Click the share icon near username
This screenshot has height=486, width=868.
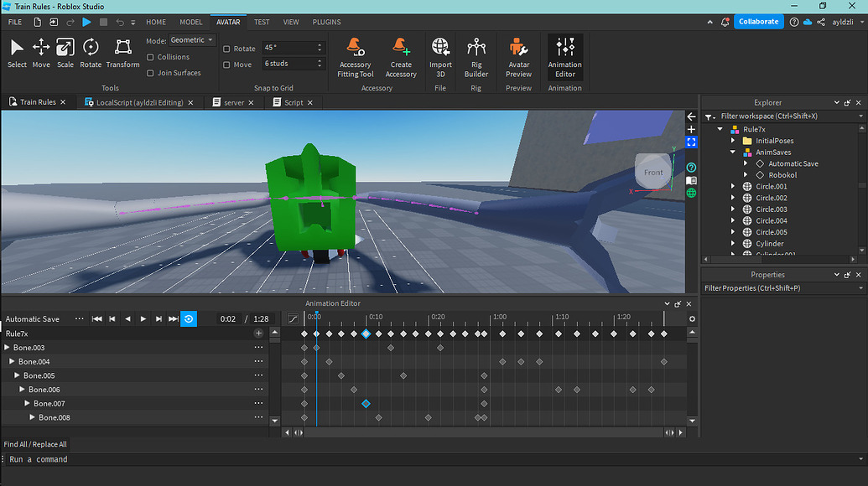(821, 22)
